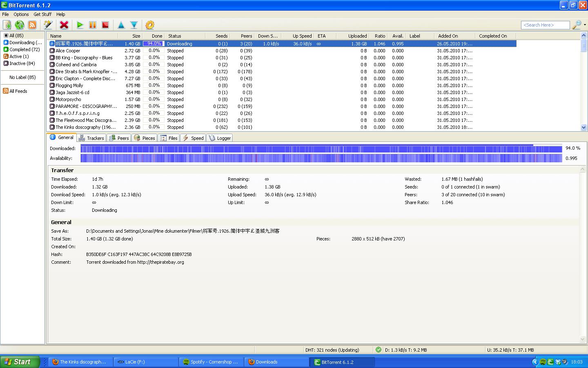The height and width of the screenshot is (368, 588).
Task: Open the RSS feed toolbar icon
Action: pyautogui.click(x=32, y=25)
